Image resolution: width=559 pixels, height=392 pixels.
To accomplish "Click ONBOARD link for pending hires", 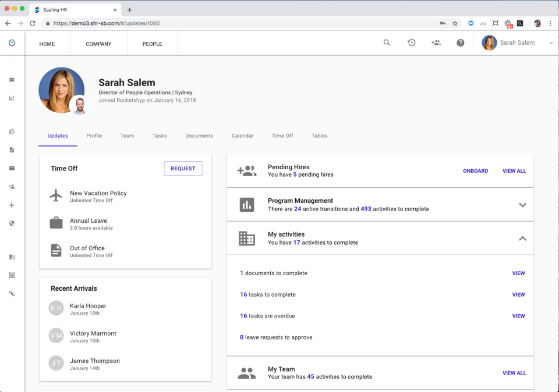I will point(475,171).
